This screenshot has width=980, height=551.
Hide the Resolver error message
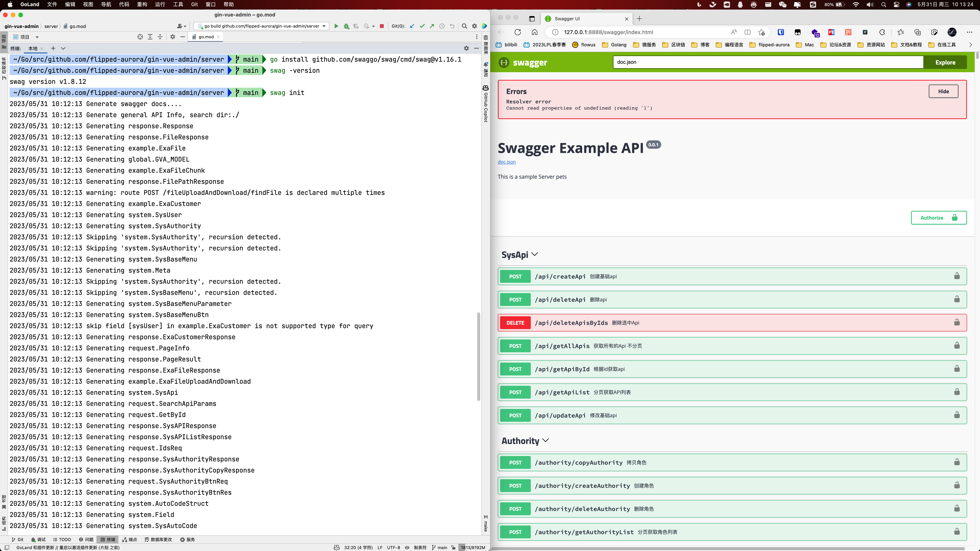(943, 91)
